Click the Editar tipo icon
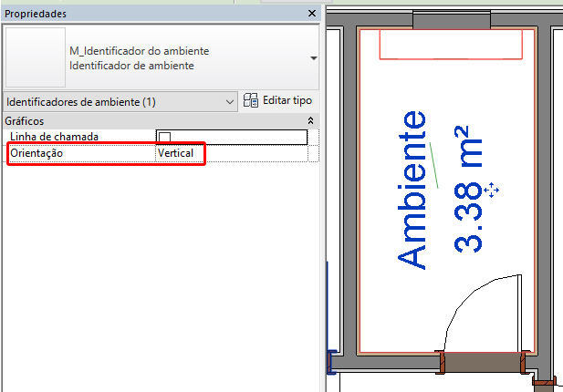The image size is (563, 392). pyautogui.click(x=251, y=100)
